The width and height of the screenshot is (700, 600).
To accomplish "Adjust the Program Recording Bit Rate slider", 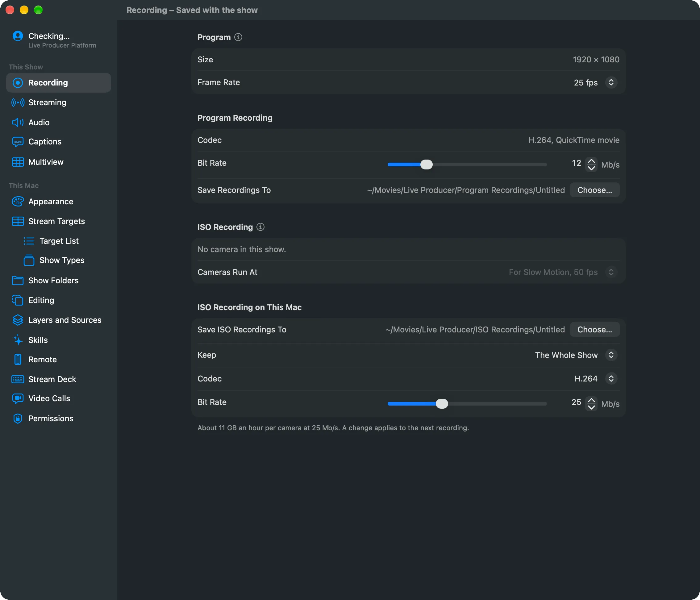I will (x=467, y=165).
